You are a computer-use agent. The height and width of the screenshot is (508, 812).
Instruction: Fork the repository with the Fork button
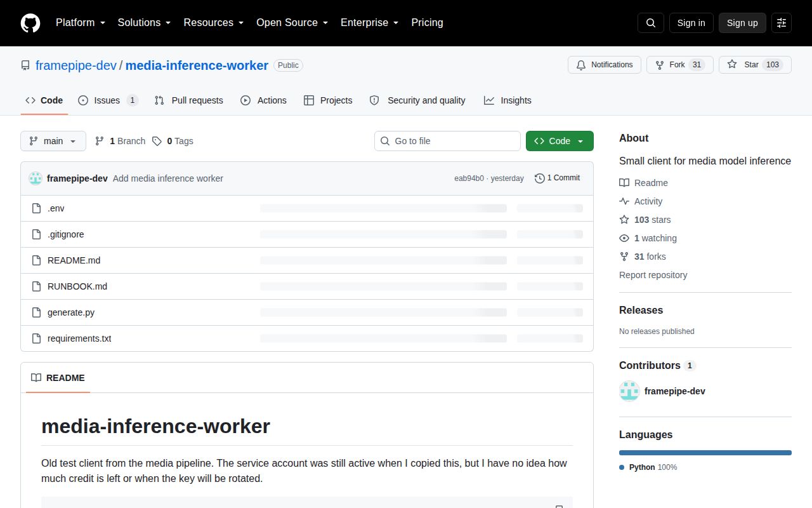[680, 65]
